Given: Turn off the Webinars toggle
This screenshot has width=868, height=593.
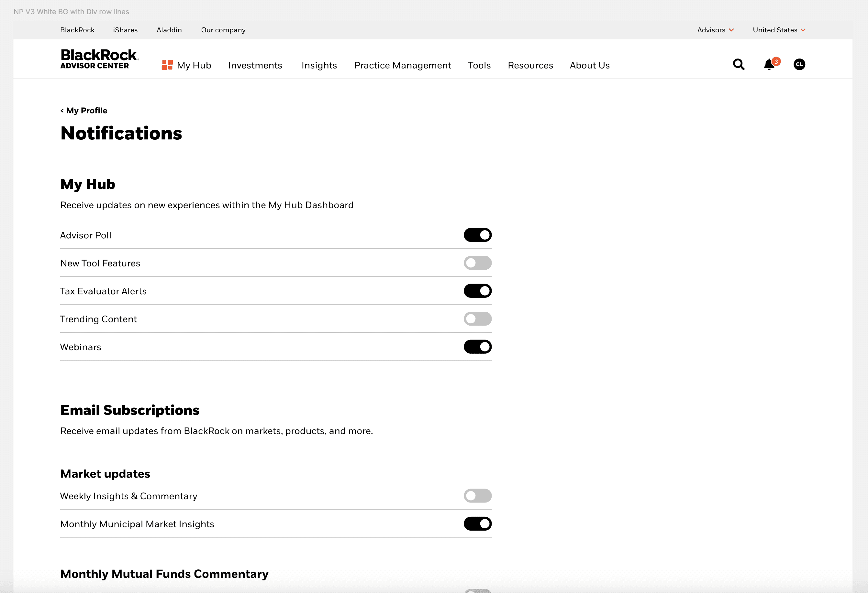Looking at the screenshot, I should click(477, 347).
